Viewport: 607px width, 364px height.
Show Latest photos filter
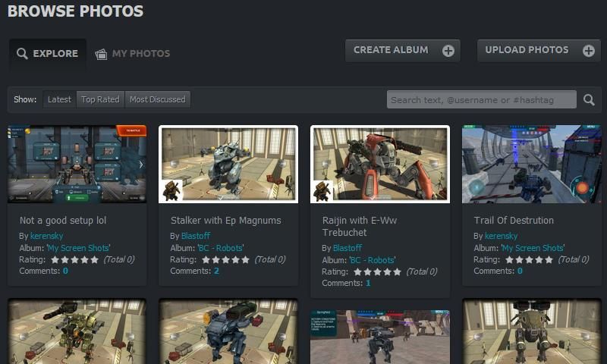coord(59,99)
